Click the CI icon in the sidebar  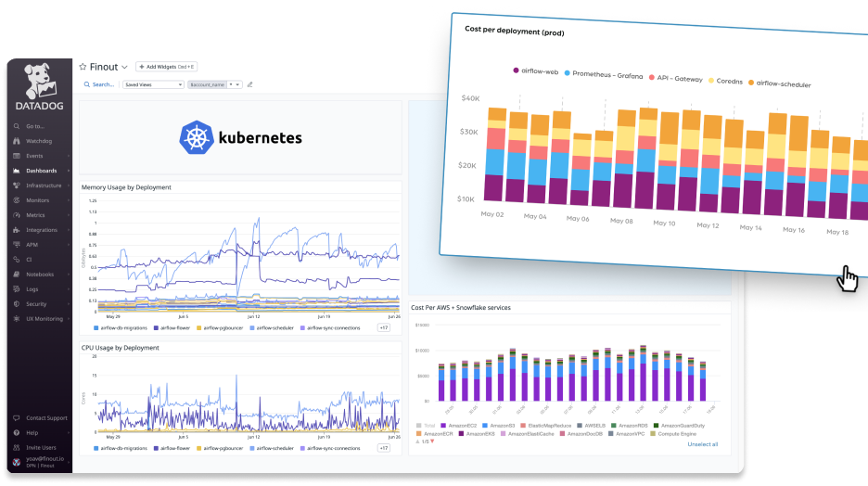click(x=17, y=260)
